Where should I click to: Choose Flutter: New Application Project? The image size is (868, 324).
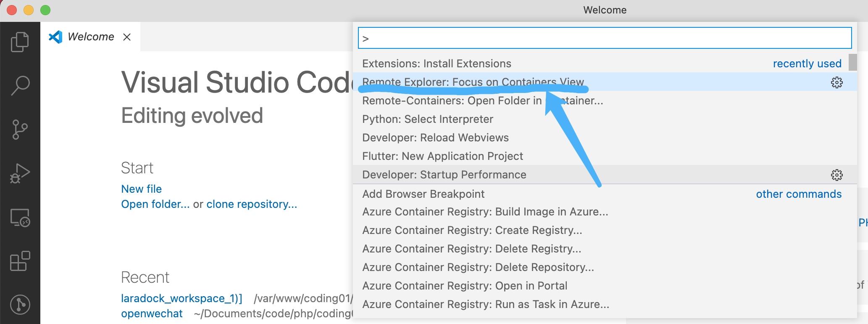pyautogui.click(x=442, y=156)
